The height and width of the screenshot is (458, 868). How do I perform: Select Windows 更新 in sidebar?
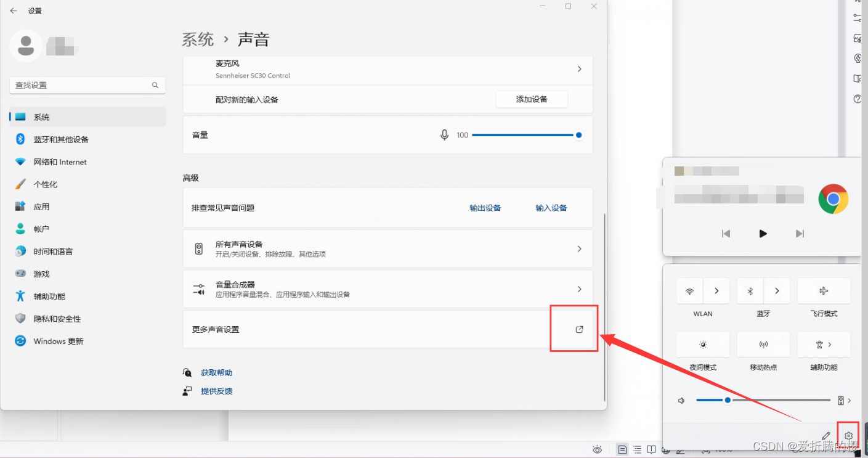87,341
